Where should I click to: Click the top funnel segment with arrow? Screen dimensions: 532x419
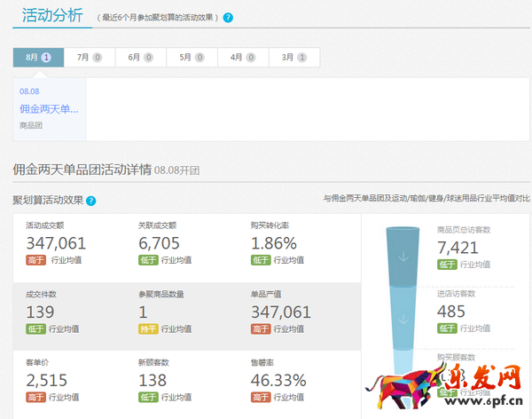[402, 257]
